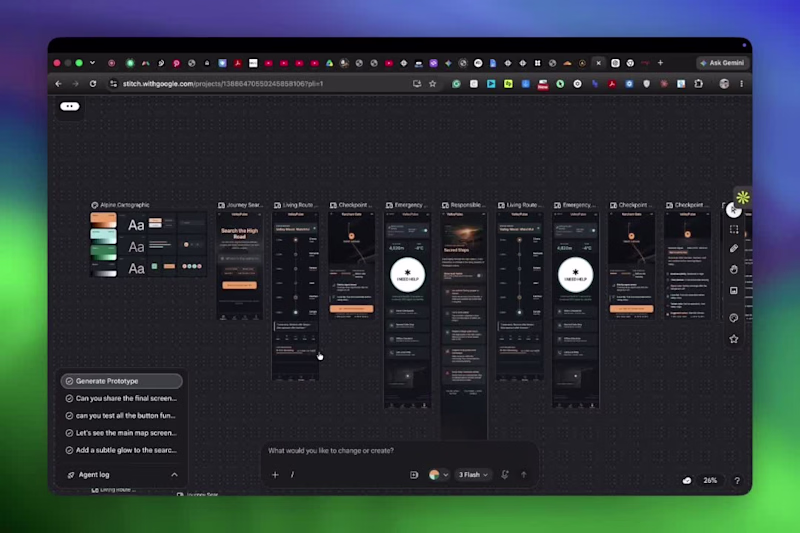The width and height of the screenshot is (800, 533).
Task: Click site info icon in address bar
Action: tap(113, 84)
